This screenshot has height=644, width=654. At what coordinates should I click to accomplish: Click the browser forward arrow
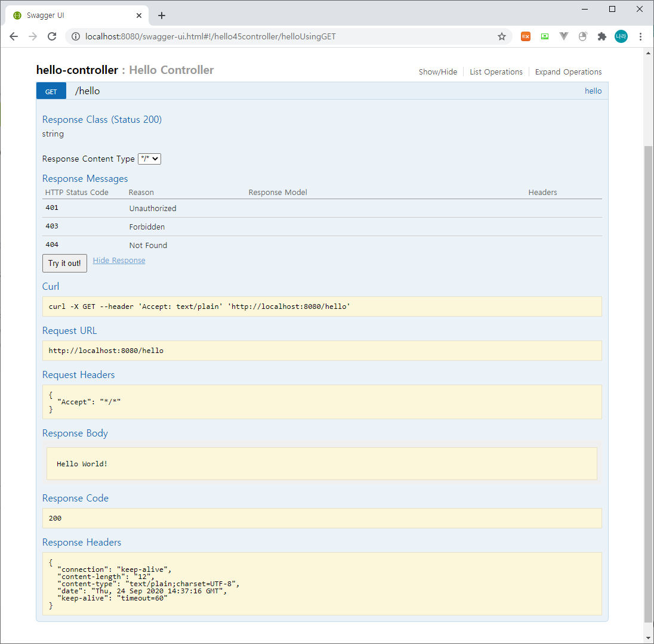coord(33,37)
